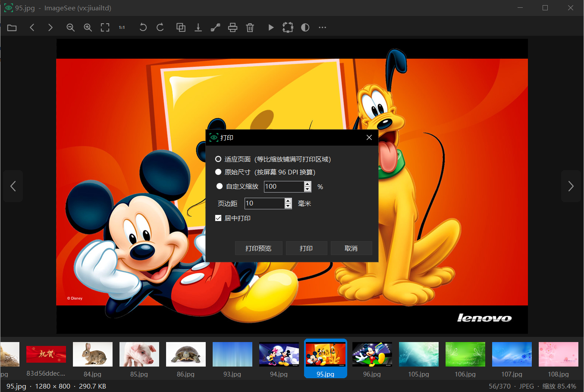
Task: Copy the image using the copy icon
Action: coord(181,28)
